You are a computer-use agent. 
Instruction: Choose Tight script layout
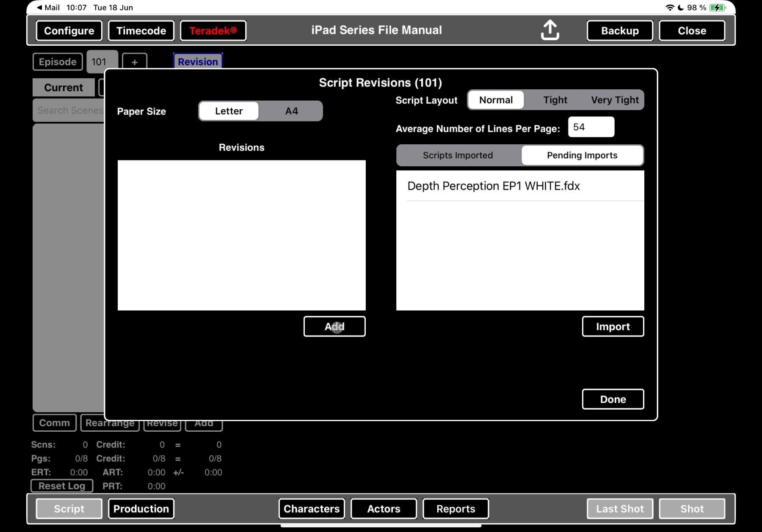pyautogui.click(x=555, y=100)
